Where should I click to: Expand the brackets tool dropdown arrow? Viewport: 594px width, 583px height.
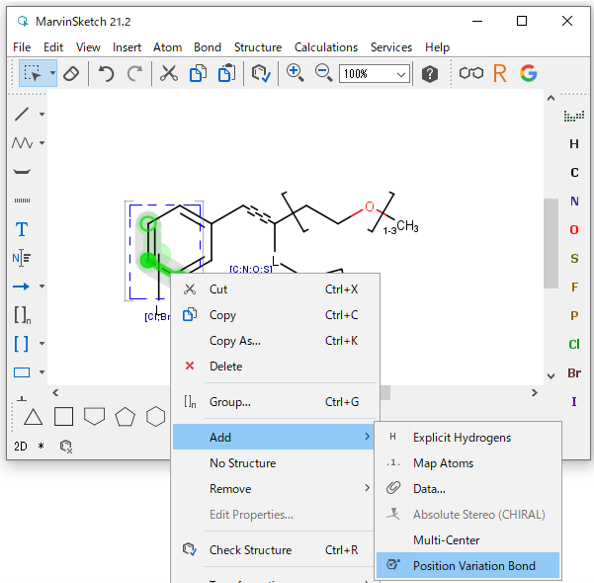[x=42, y=344]
